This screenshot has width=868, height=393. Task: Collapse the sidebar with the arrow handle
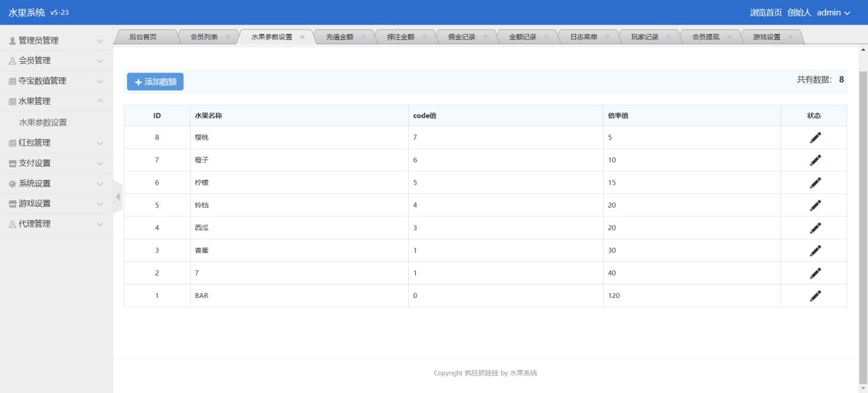pyautogui.click(x=117, y=197)
